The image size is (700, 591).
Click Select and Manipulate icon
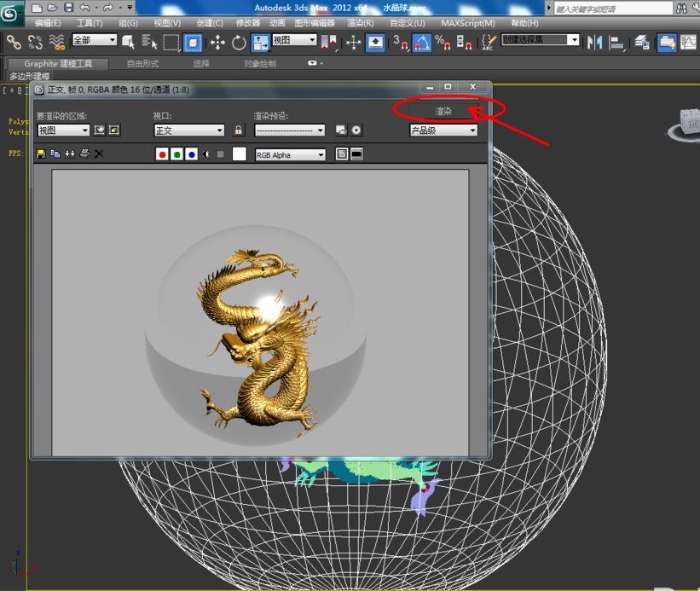354,43
